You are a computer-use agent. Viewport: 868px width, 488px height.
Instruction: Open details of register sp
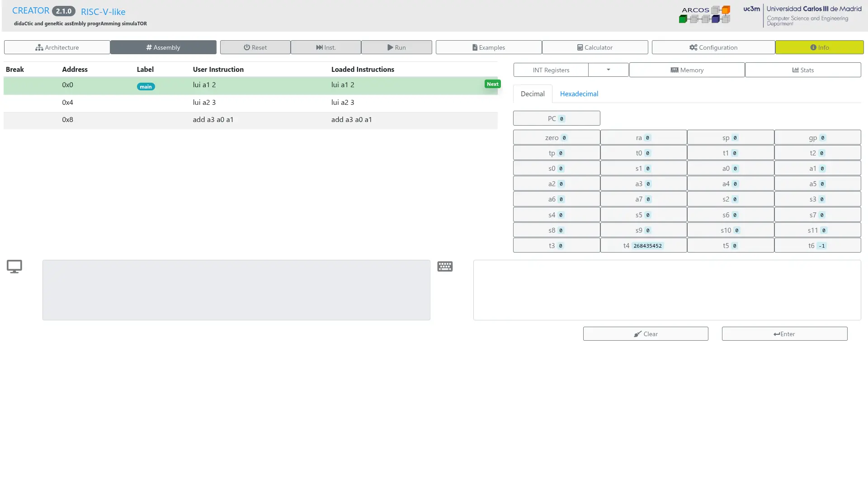click(x=731, y=137)
